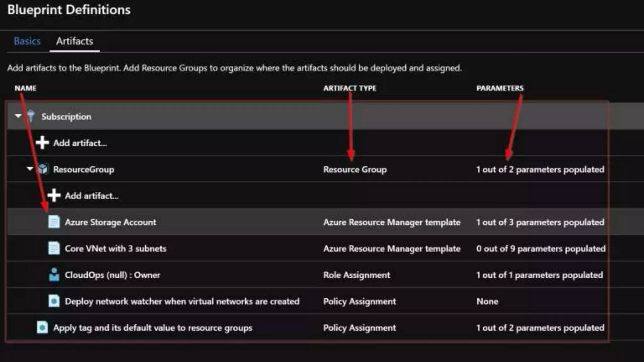Open Core VNet 0 of 9 parameters
The image size is (644, 362).
pos(541,249)
